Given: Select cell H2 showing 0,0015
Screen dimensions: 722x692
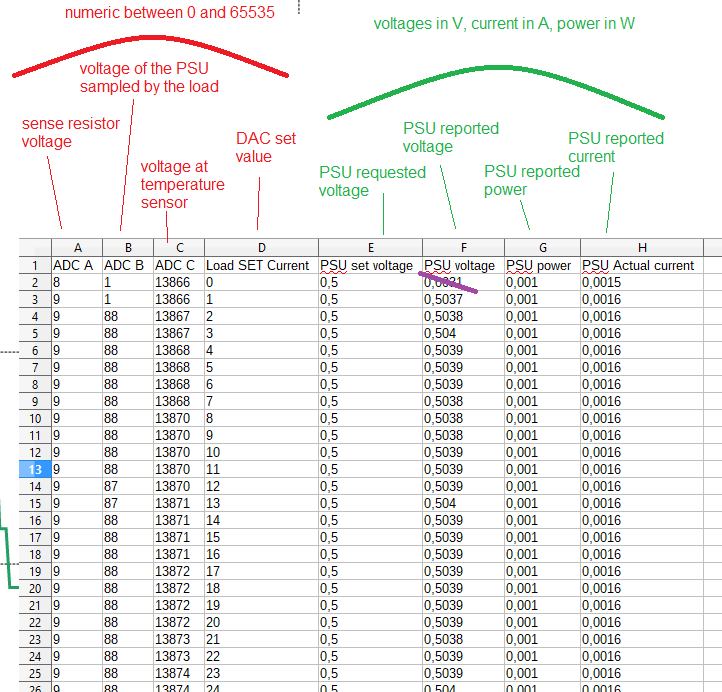Looking at the screenshot, I should point(642,283).
